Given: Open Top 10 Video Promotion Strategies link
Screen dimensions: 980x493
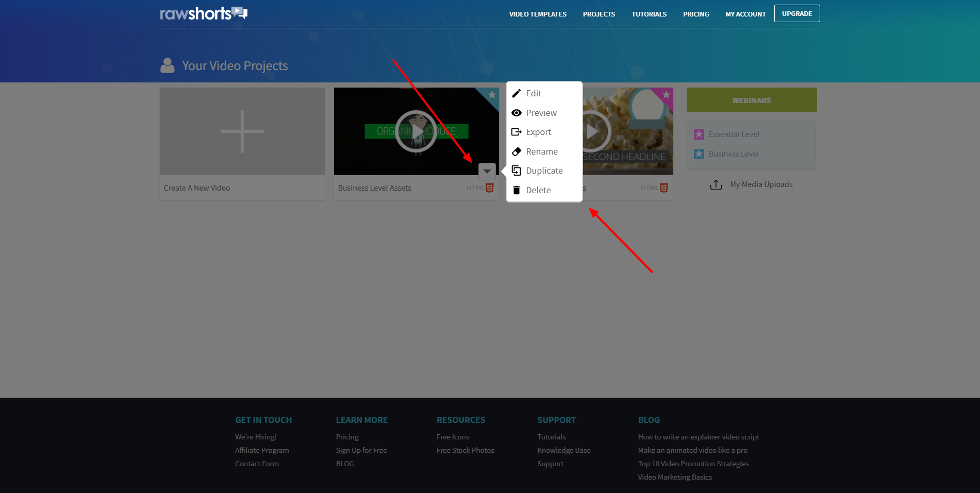Looking at the screenshot, I should coord(693,464).
